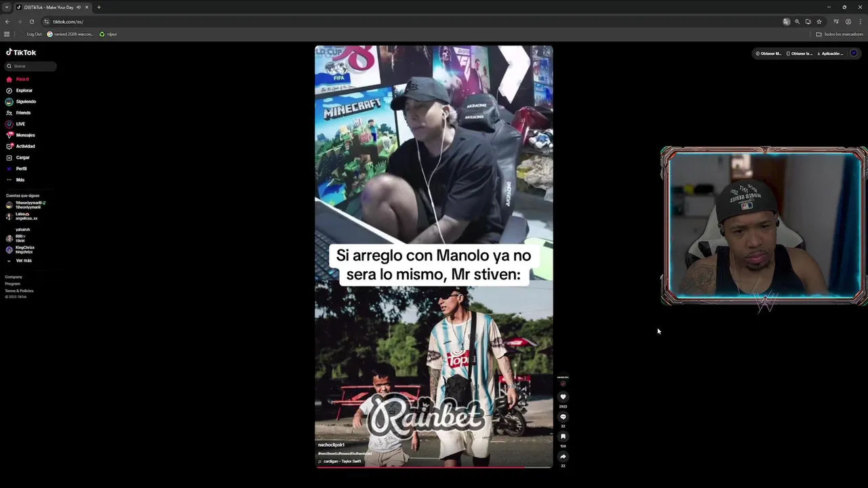Open the browser media controls icon
This screenshot has height=488, width=868.
(x=836, y=22)
